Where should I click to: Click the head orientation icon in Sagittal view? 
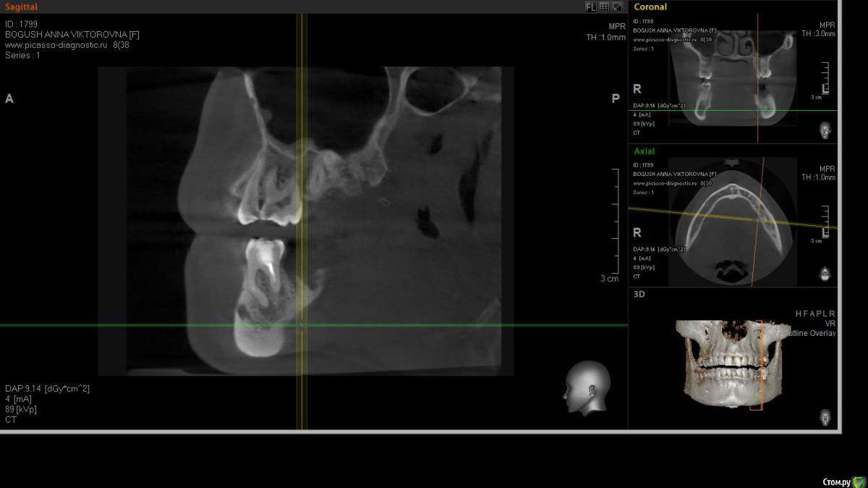click(x=587, y=387)
